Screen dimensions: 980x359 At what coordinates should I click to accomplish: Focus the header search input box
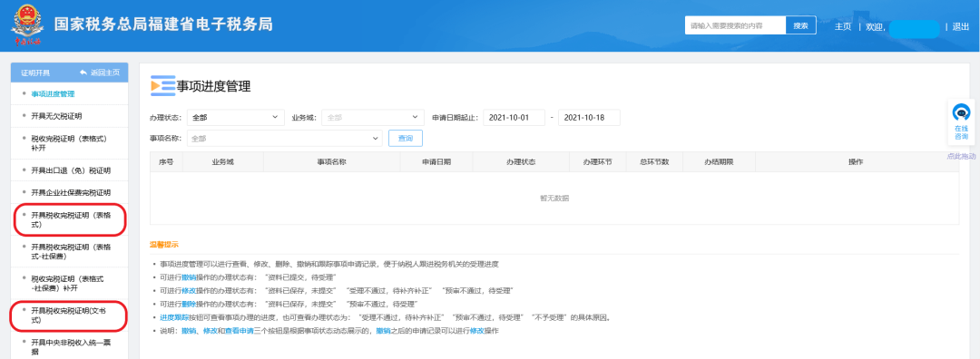735,25
